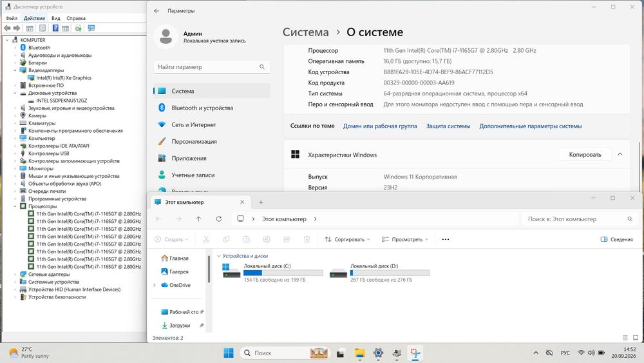This screenshot has height=363, width=644.
Task: Select Приложения in Settings sidebar
Action: [x=212, y=158]
